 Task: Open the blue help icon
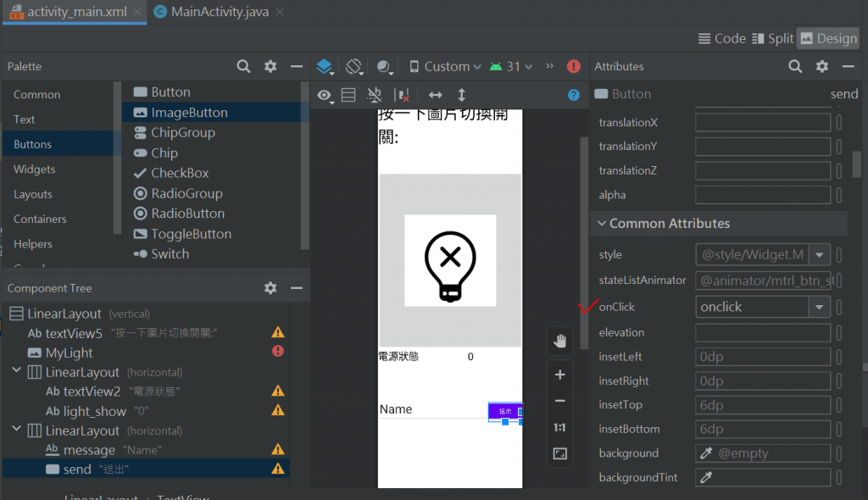coord(574,95)
